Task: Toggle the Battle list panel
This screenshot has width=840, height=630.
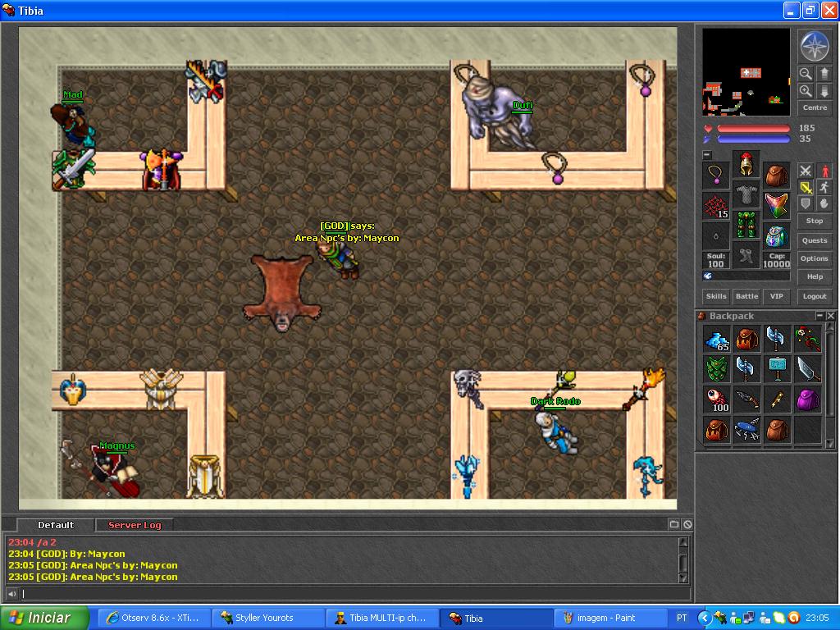Action: point(746,296)
